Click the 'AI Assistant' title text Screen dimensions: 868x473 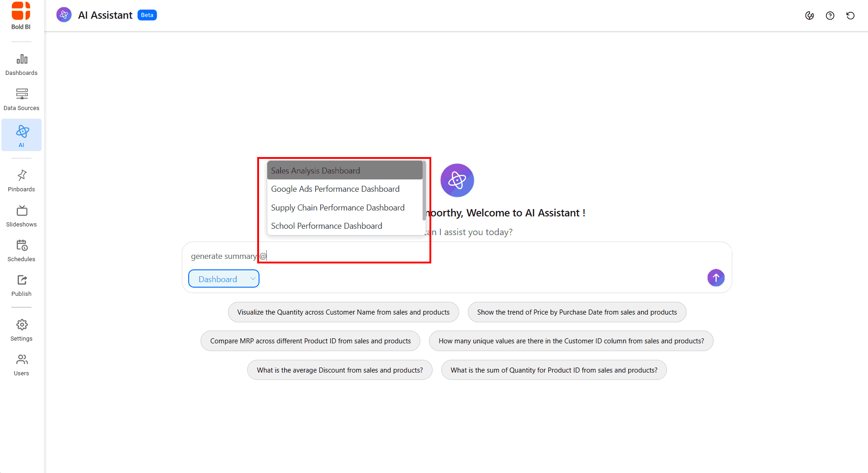(x=105, y=15)
